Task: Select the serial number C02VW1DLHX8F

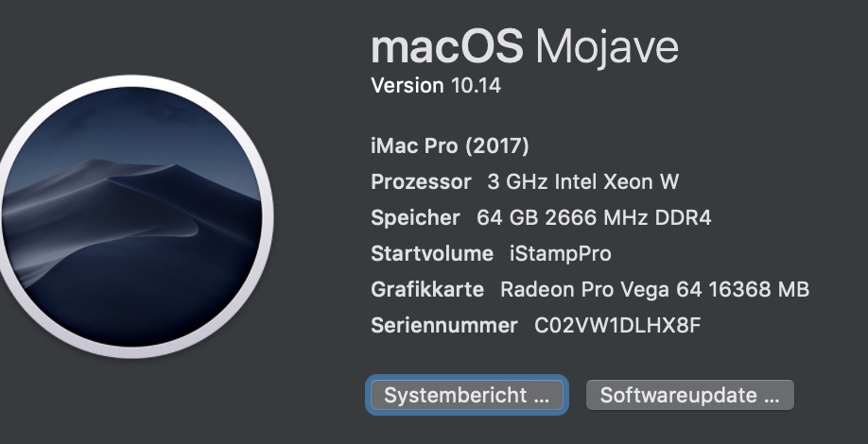Action: tap(617, 326)
